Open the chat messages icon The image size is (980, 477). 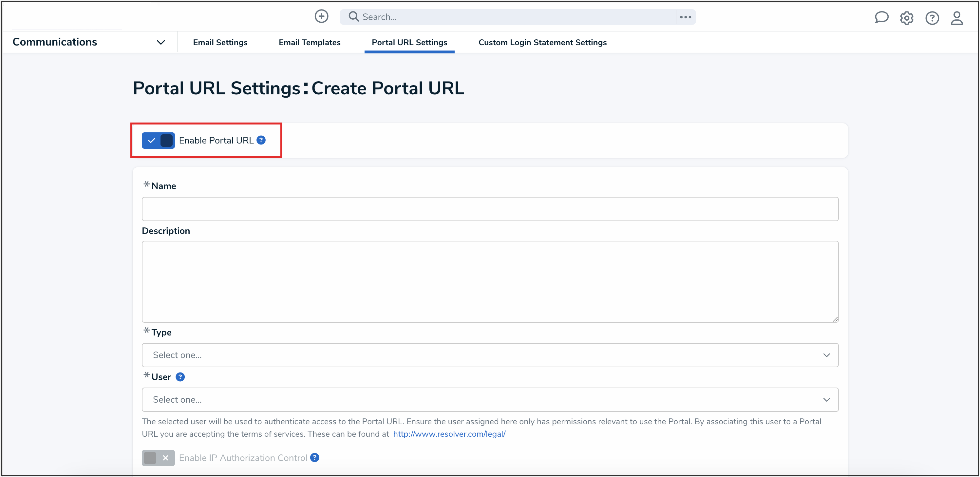point(882,17)
